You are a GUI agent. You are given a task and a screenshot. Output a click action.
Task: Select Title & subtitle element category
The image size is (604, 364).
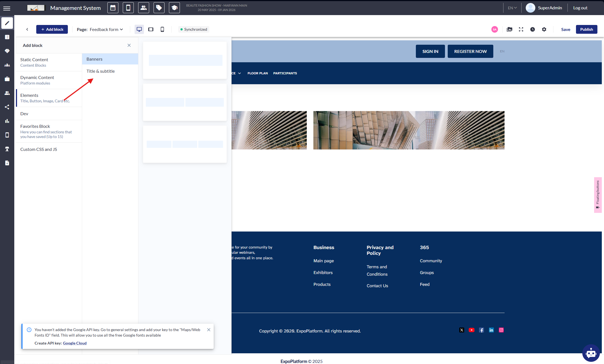coord(101,71)
